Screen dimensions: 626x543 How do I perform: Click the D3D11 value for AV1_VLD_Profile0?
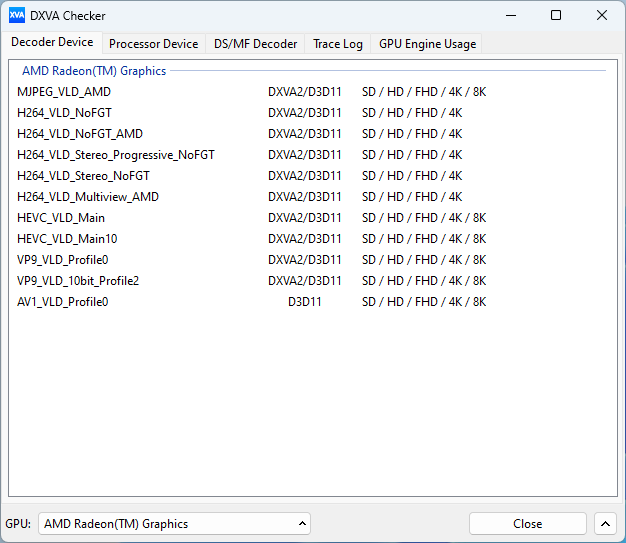point(305,302)
